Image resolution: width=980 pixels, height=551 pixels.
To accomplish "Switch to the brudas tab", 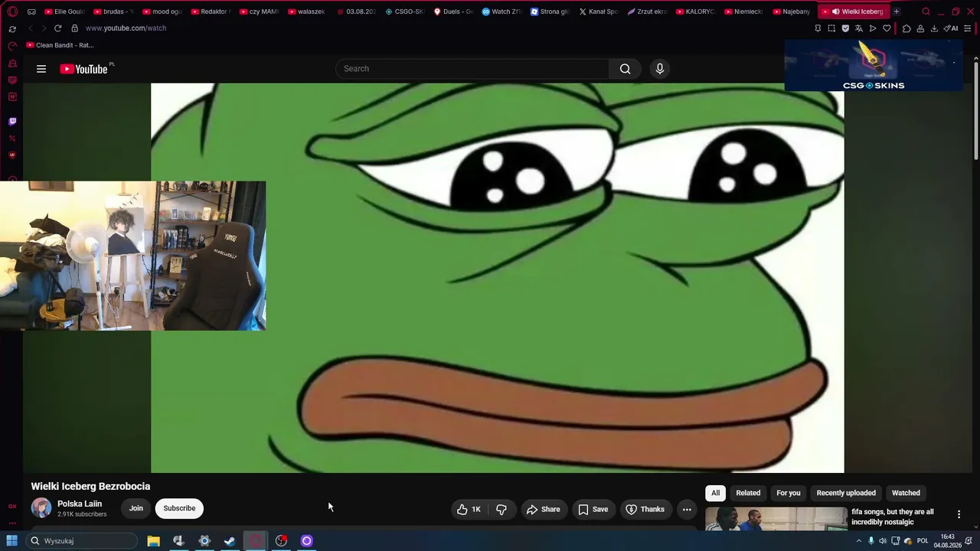I will click(113, 11).
